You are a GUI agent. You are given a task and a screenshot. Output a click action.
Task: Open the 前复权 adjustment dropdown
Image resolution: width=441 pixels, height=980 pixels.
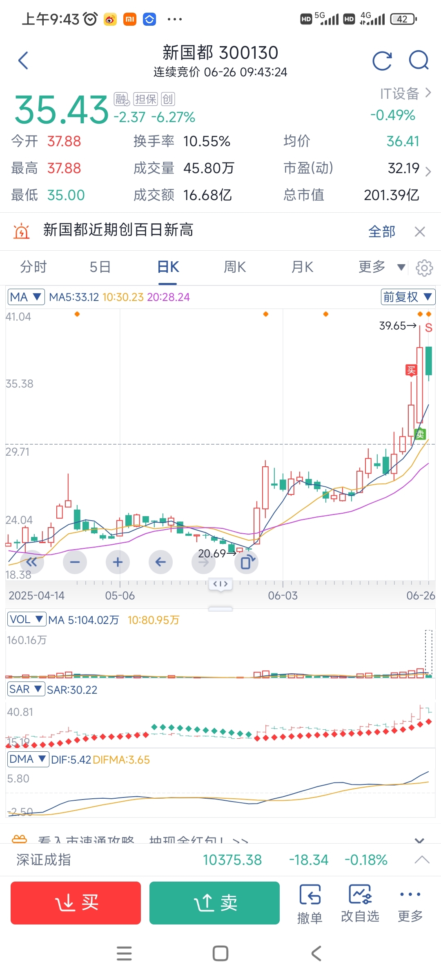click(408, 297)
